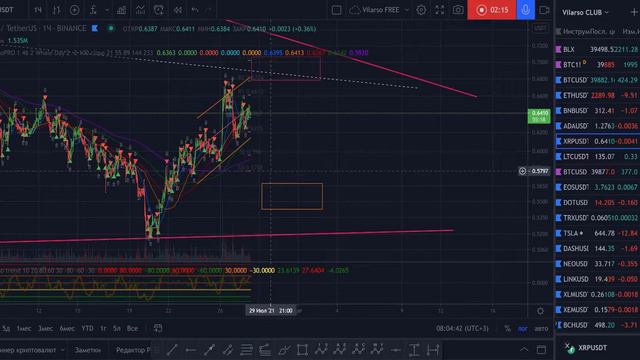This screenshot has height=360, width=640.
Task: Select TSLA in the watchlist
Action: pos(598,233)
